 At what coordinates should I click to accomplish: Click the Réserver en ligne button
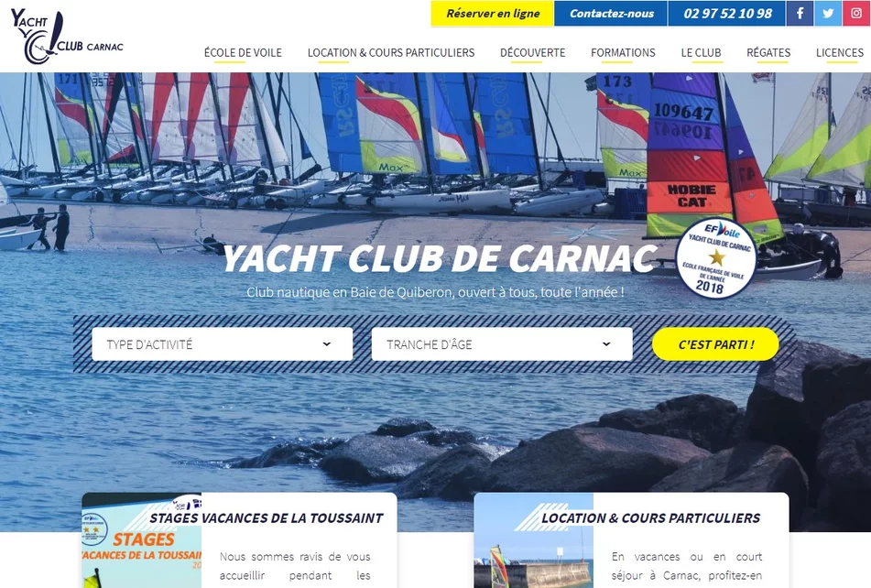(x=493, y=14)
